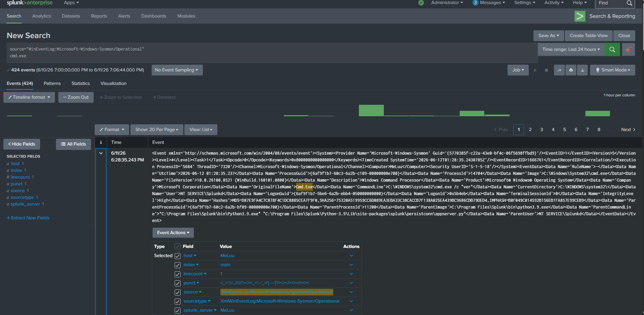The width and height of the screenshot is (644, 315).
Task: Go to the Dashboards nav tab
Action: (154, 16)
